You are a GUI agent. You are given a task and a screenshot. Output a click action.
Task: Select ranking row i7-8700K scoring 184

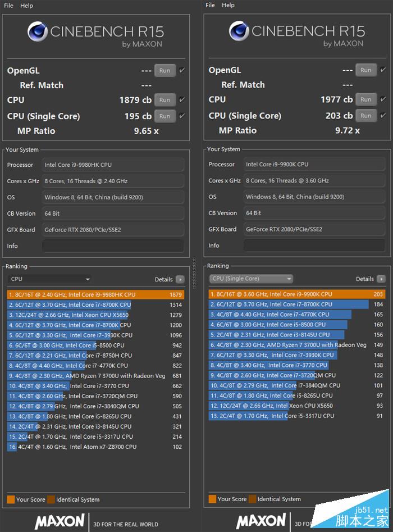click(297, 304)
